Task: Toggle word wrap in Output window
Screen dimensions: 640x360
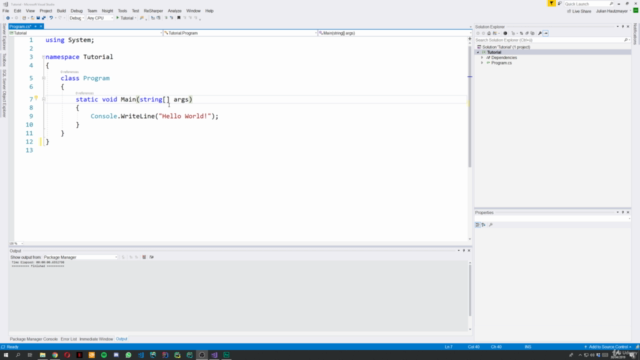Action: 151,257
